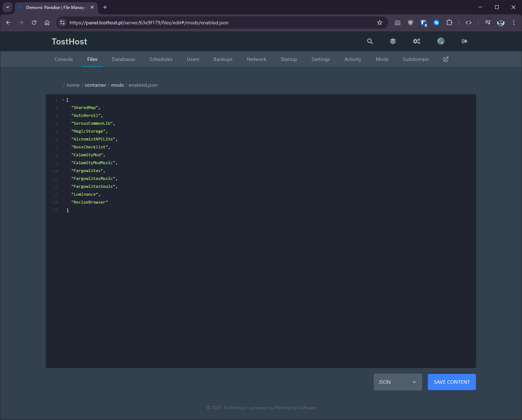The height and width of the screenshot is (420, 522).
Task: Switch to the Startup tab
Action: coord(289,59)
